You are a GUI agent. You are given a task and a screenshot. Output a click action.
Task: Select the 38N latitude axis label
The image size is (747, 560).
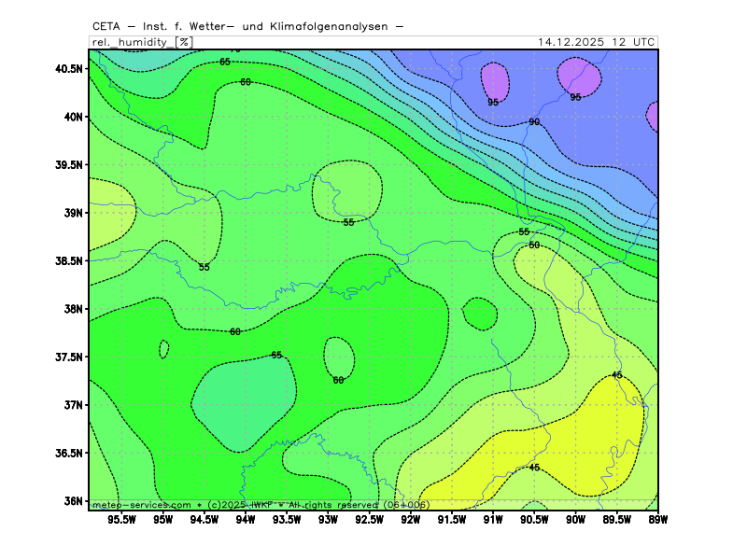[x=73, y=309]
